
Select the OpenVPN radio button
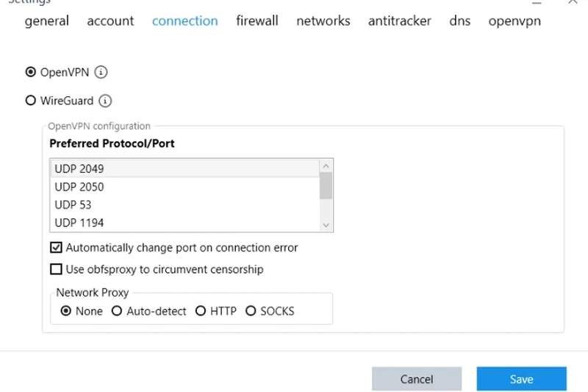[31, 72]
